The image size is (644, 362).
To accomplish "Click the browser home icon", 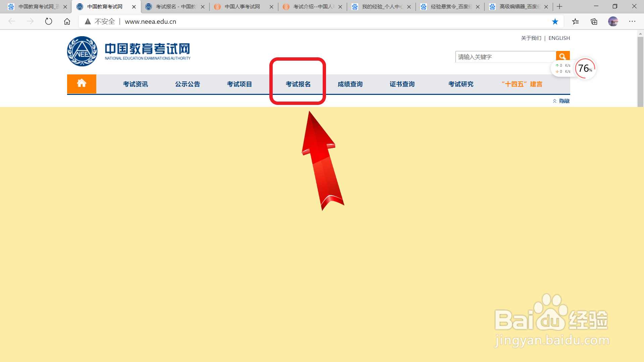I will tap(67, 21).
